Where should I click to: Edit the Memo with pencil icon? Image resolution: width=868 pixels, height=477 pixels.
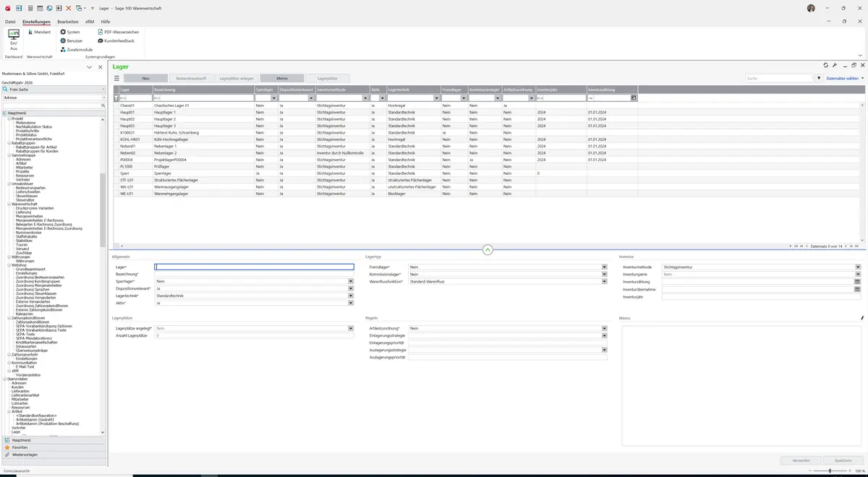tap(862, 318)
